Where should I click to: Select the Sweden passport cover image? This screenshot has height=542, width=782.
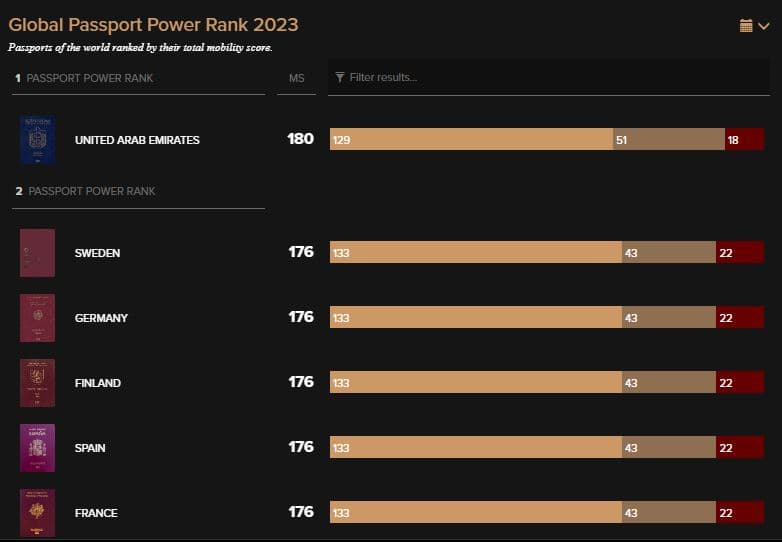pyautogui.click(x=37, y=253)
